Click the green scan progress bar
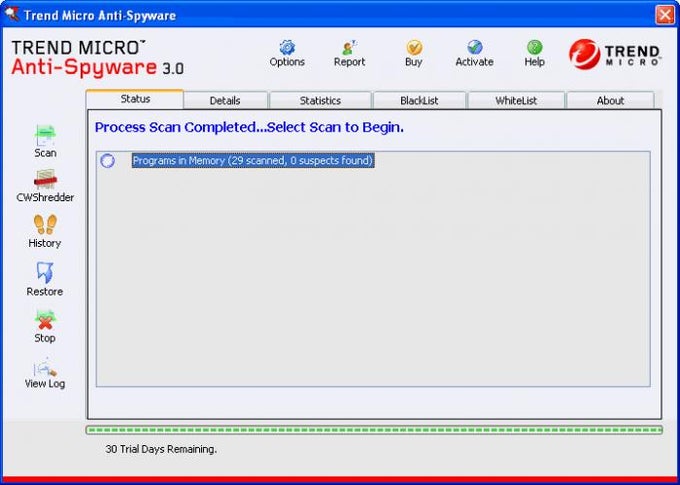The width and height of the screenshot is (680, 485). tap(374, 430)
